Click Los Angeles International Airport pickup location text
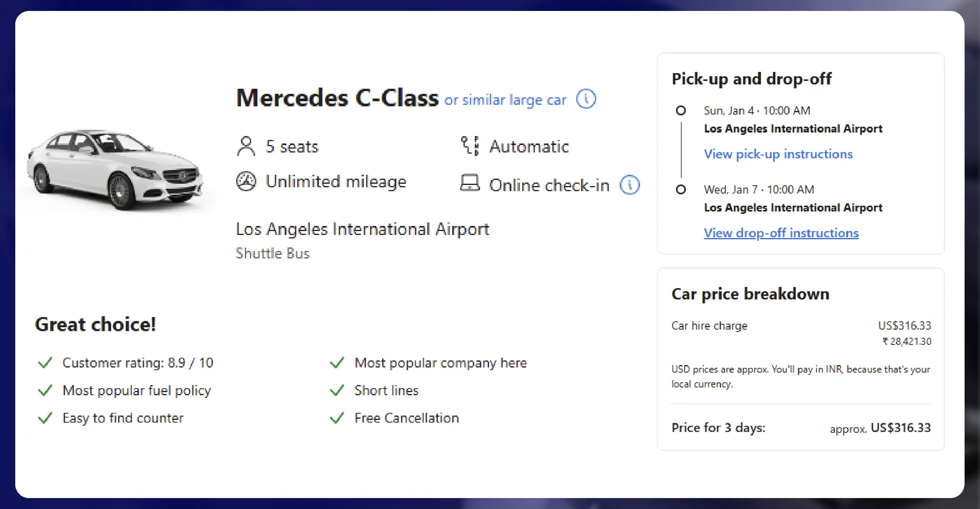The image size is (980, 509). (362, 229)
